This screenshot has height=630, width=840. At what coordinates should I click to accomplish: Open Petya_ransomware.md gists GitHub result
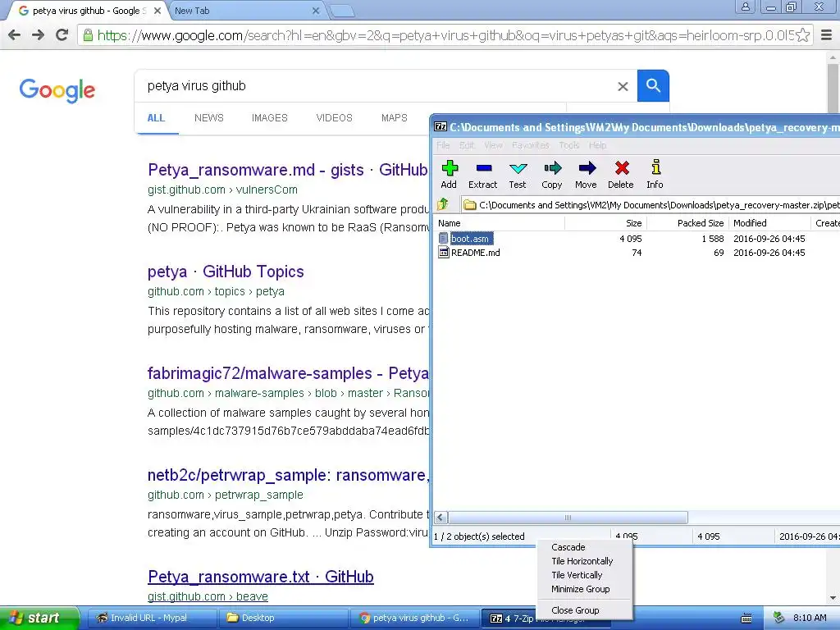[288, 170]
